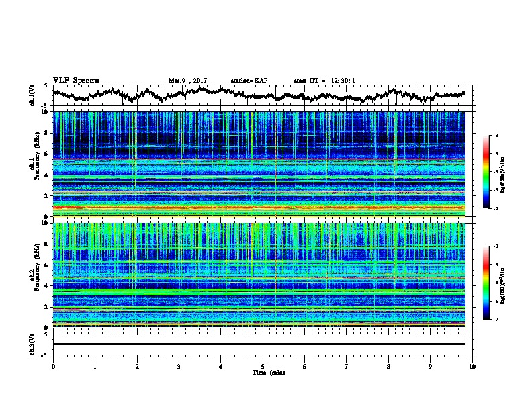The image size is (532, 411).
Task: Click the ch.1 frequency tick label "8"
Action: click(48, 133)
